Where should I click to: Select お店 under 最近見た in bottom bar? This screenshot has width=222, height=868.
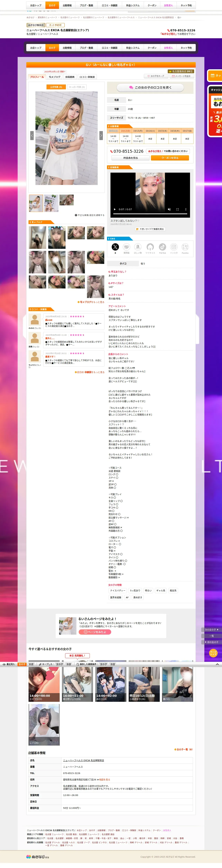click(31, 664)
